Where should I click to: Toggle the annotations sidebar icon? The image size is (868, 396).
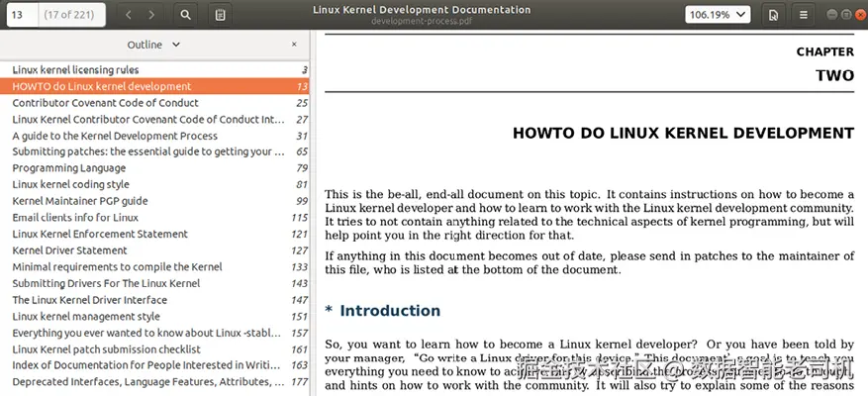[x=221, y=15]
